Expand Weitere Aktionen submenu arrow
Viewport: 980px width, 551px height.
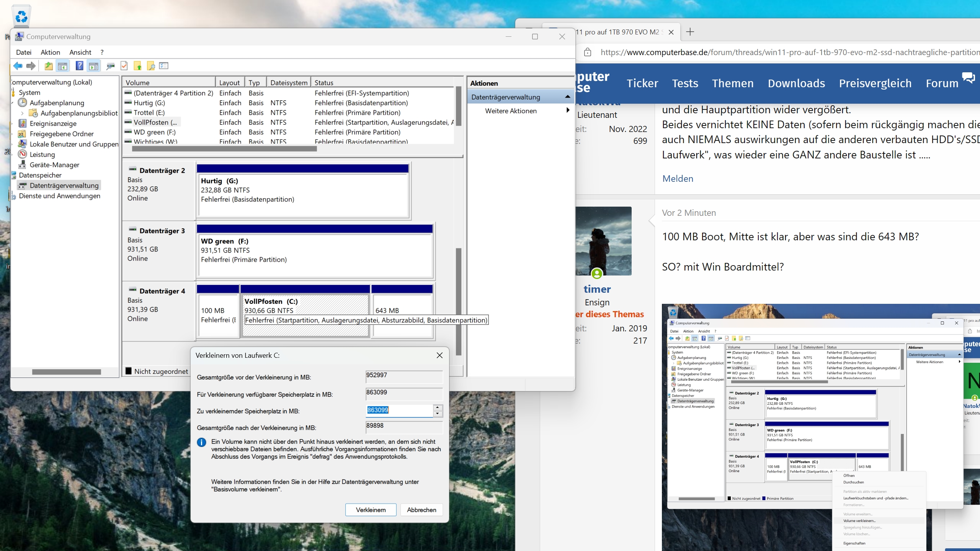coord(568,111)
